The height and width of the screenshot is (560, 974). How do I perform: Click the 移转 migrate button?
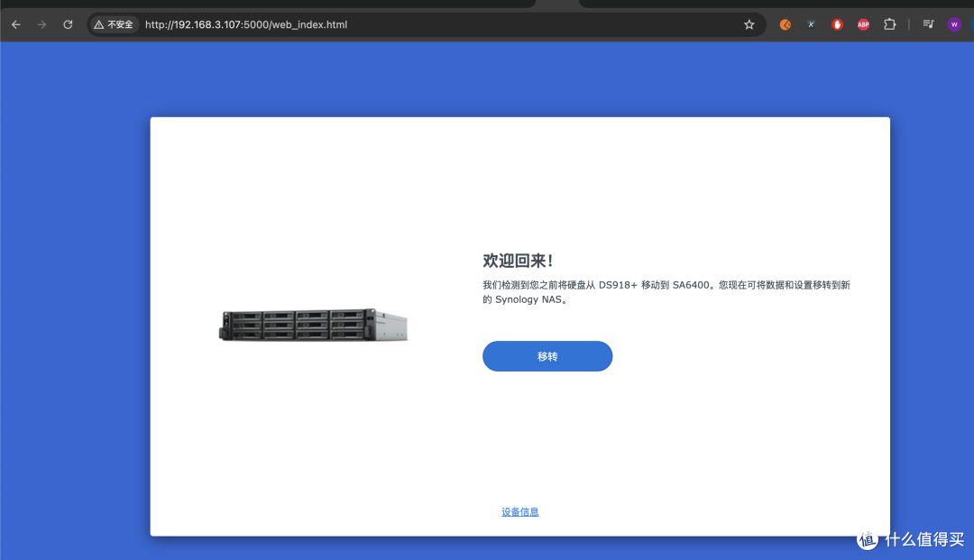click(547, 356)
